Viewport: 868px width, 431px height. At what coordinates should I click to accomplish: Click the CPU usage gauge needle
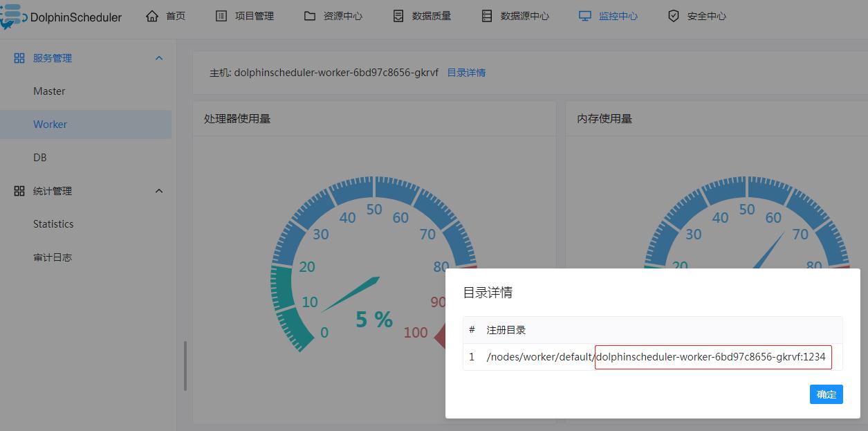[x=351, y=294]
